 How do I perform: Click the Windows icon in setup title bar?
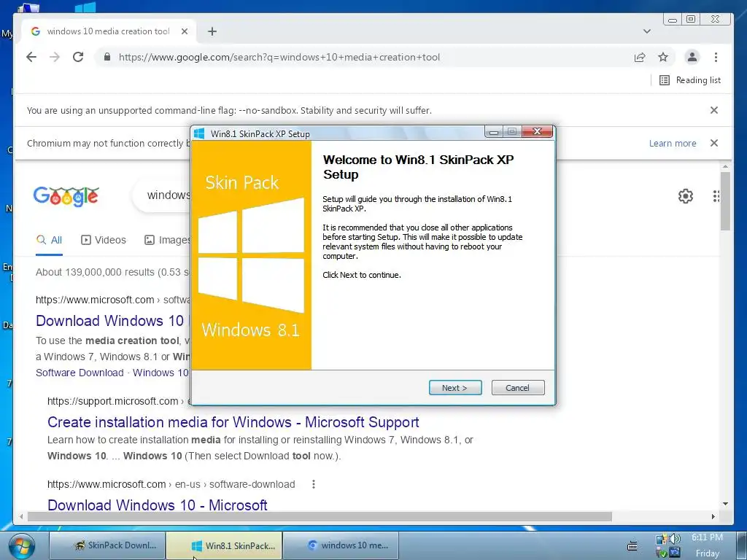pos(198,133)
